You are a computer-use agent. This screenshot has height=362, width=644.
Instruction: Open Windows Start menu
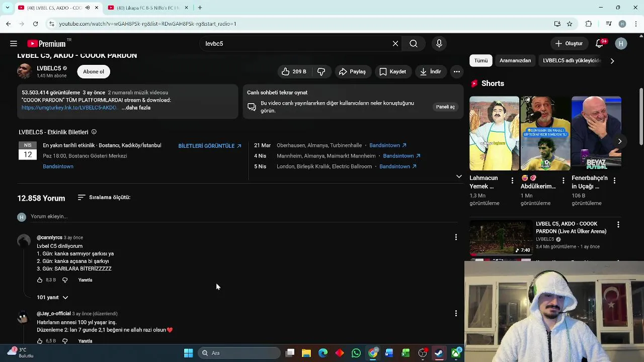pos(188,353)
